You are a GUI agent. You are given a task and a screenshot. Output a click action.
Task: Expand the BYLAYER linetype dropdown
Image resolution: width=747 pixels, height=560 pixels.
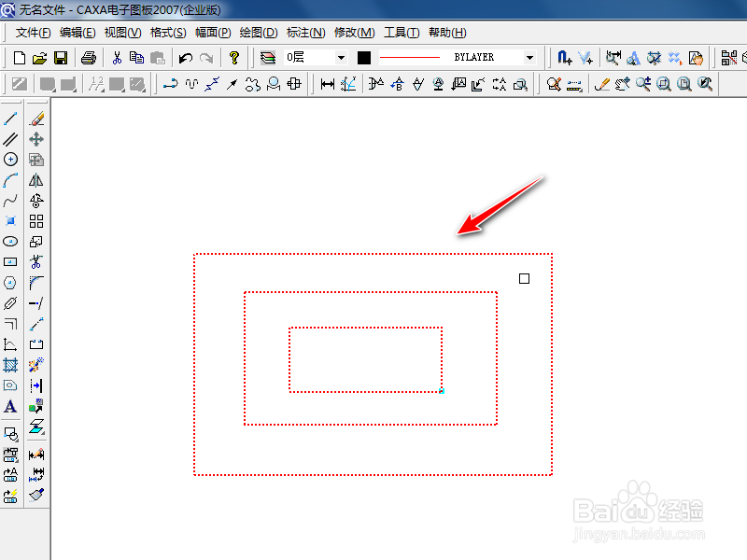point(529,58)
